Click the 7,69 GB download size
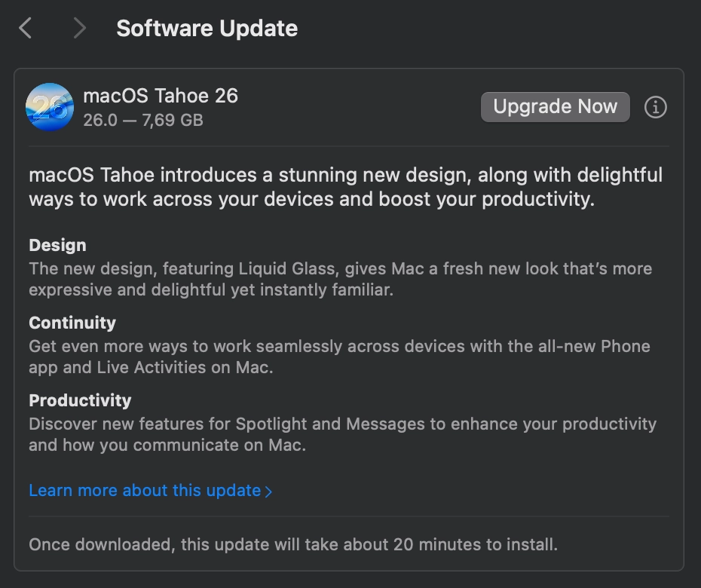 [x=173, y=120]
